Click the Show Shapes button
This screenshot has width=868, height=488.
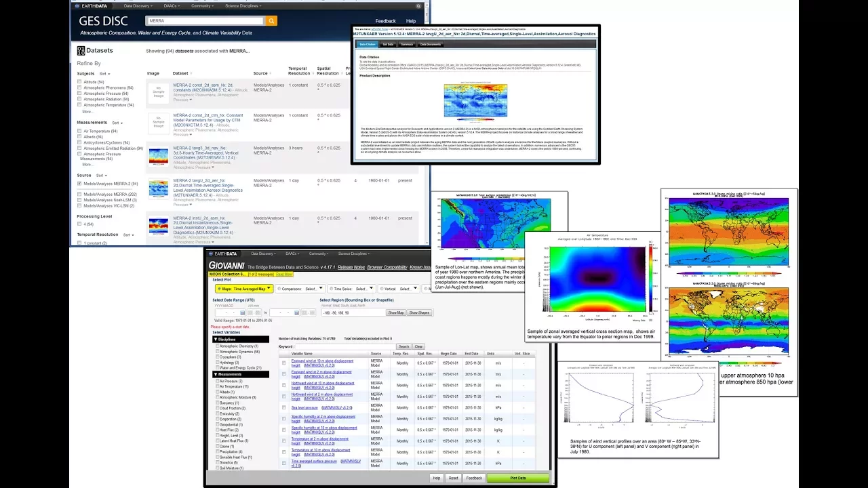[x=420, y=312]
